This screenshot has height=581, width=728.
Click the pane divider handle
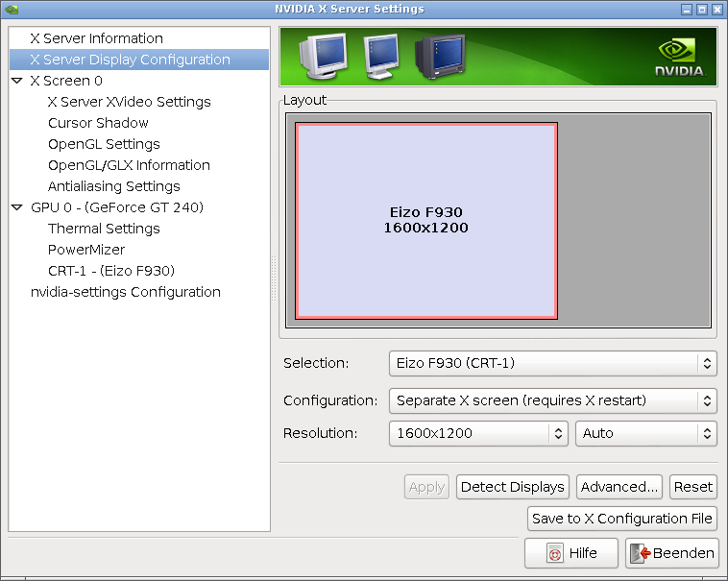point(274,278)
